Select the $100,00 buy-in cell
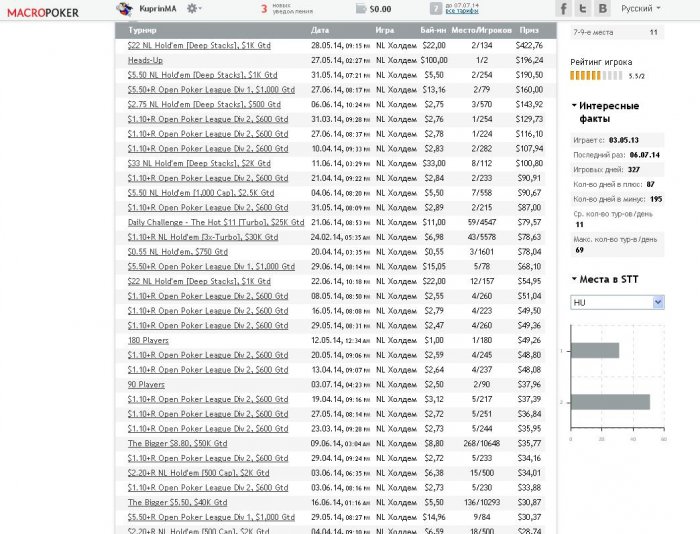The image size is (700, 534). (434, 60)
